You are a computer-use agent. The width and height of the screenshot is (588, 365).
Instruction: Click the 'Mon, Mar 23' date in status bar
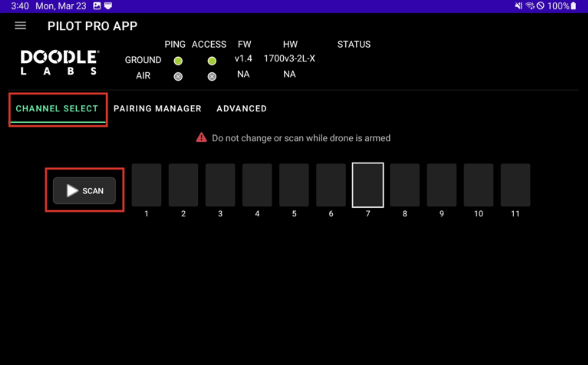[61, 6]
